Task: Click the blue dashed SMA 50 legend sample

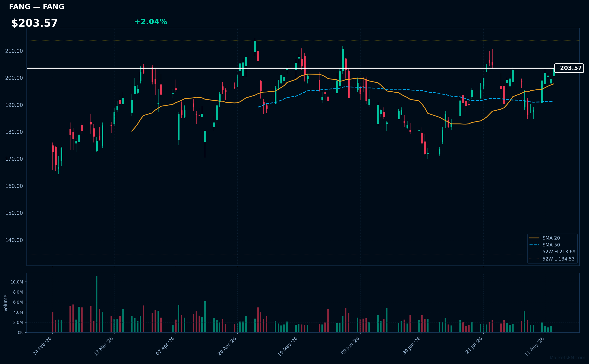Action: 534,245
